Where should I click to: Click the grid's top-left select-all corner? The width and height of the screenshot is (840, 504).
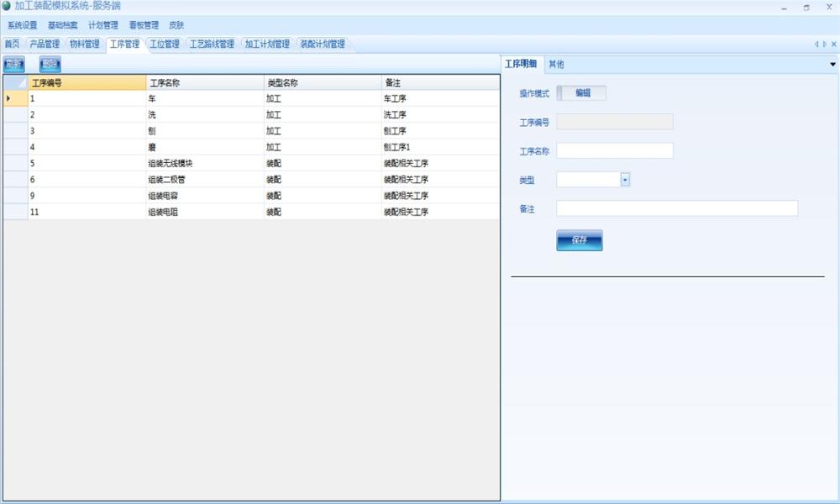pos(15,83)
